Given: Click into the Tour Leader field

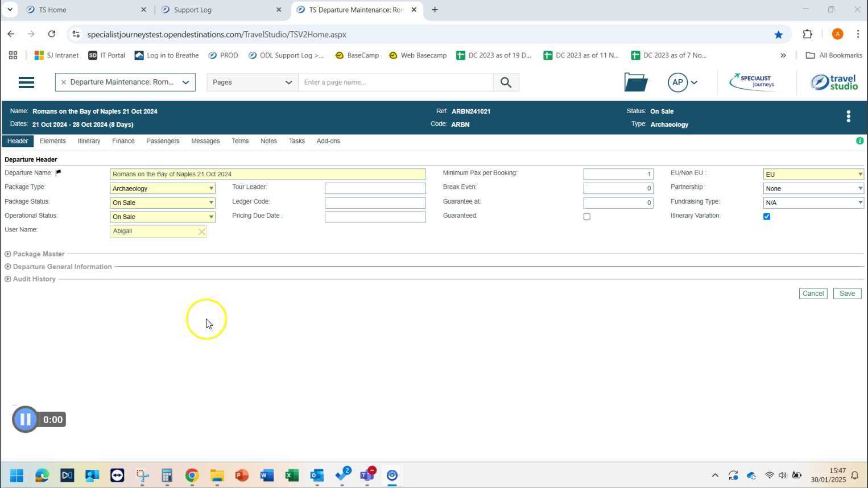Looking at the screenshot, I should tap(375, 188).
